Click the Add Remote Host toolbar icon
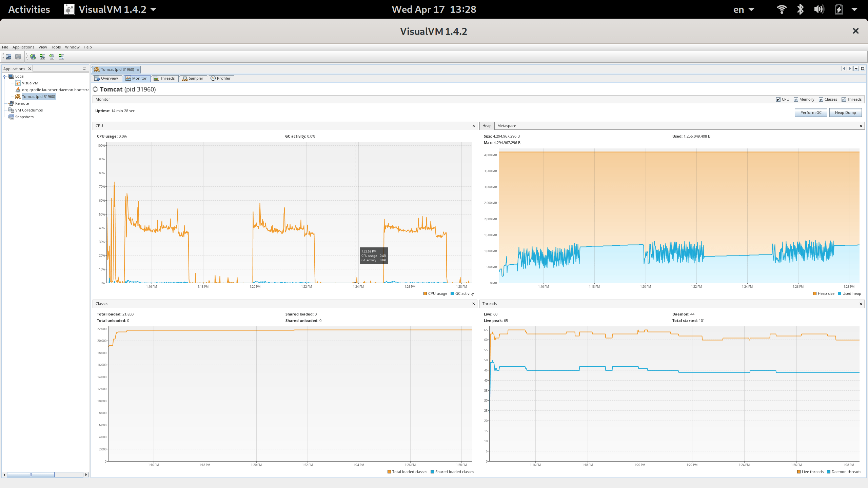 [33, 57]
